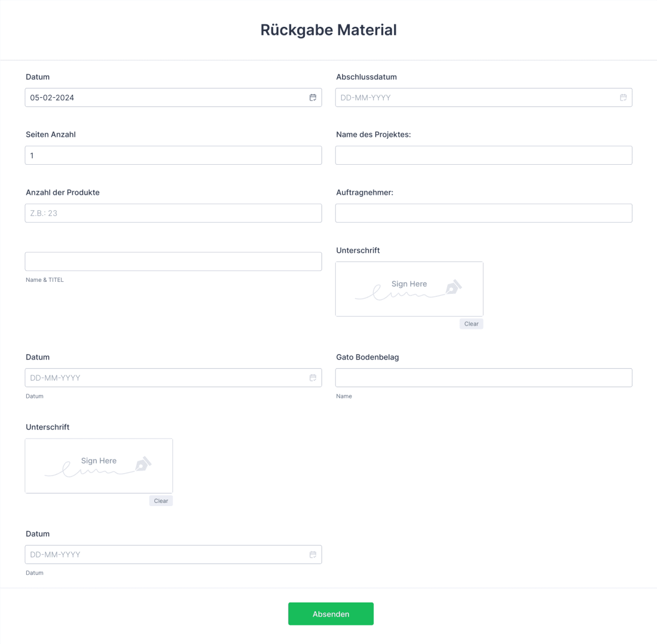657x644 pixels.
Task: Click the pen icon in the upper Sign Here box
Action: (x=453, y=287)
